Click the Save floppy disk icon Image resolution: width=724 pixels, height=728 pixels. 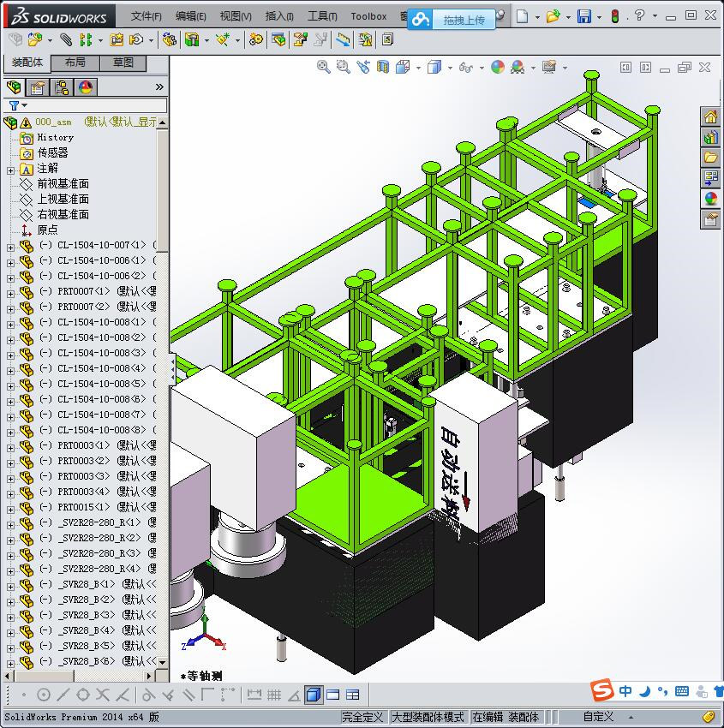(584, 17)
